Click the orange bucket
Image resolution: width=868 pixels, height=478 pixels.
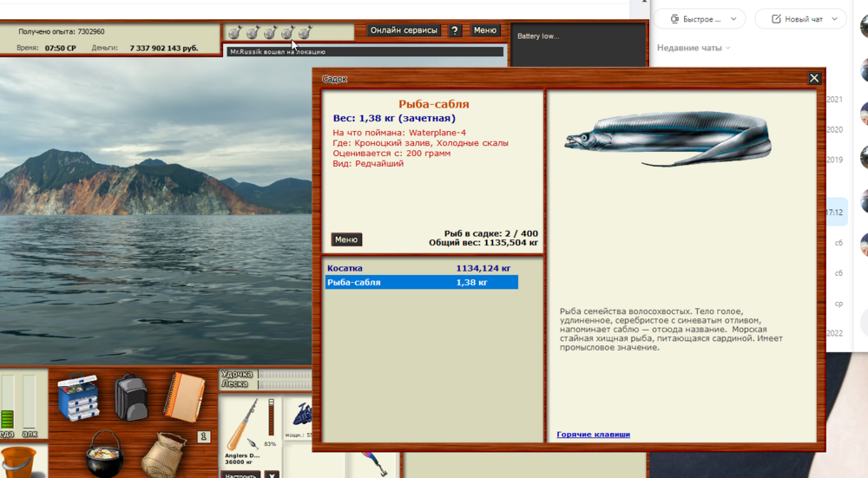[17, 462]
